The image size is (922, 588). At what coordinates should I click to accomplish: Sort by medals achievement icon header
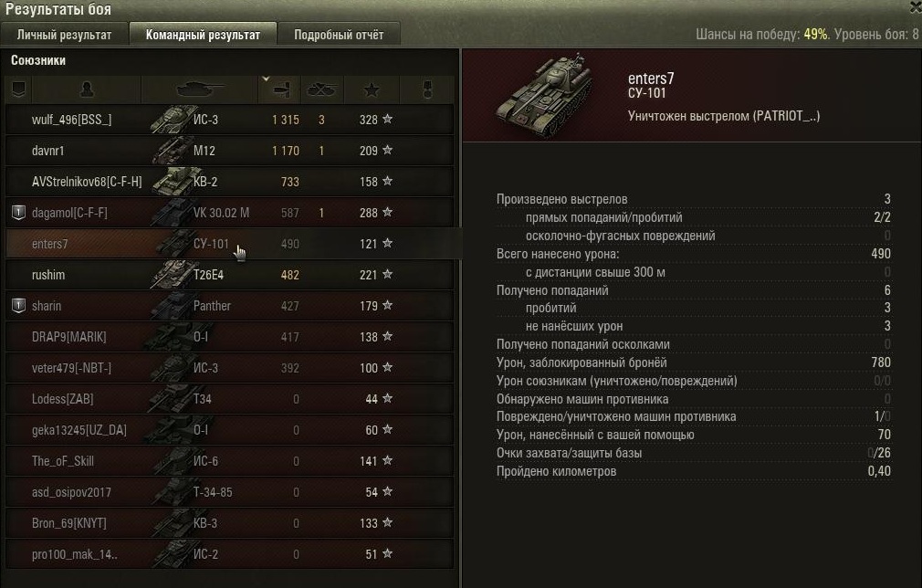click(x=427, y=89)
